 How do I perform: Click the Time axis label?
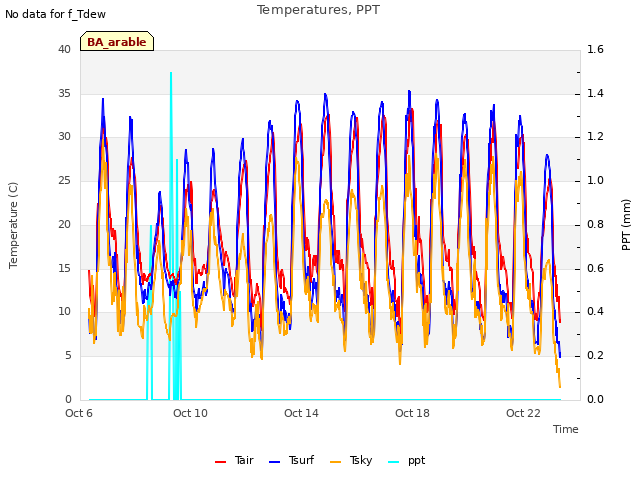[x=566, y=429]
